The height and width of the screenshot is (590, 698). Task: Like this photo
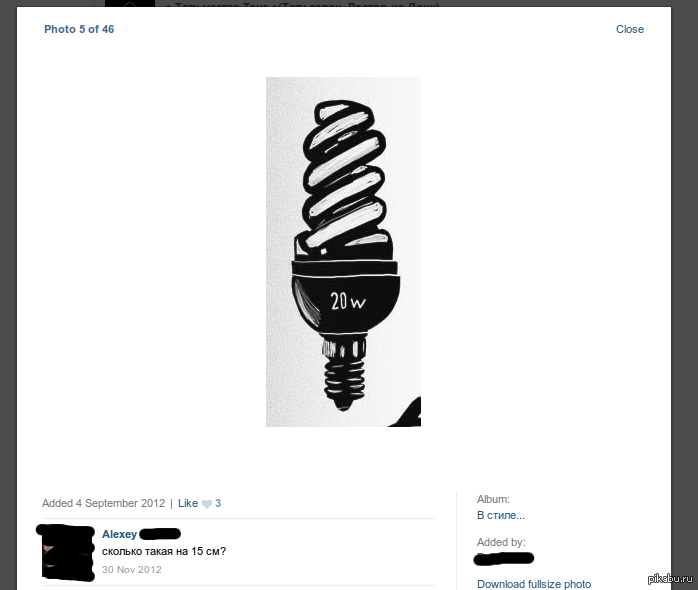pyautogui.click(x=188, y=503)
